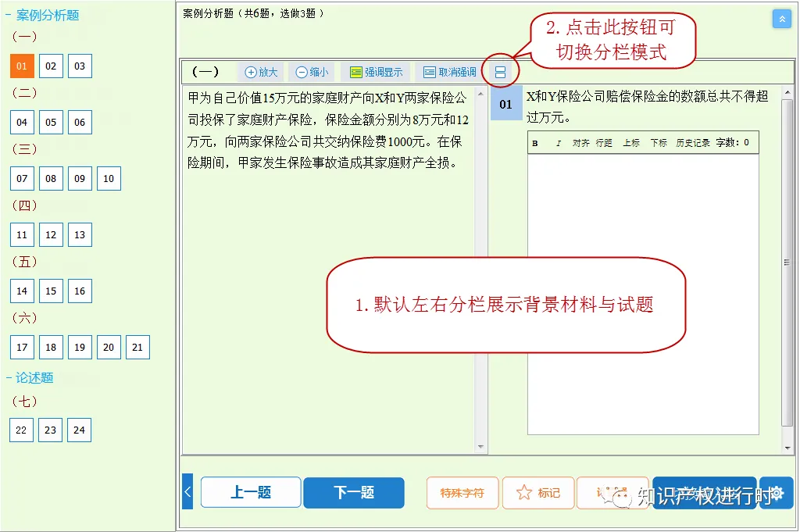
Task: Select question 17 under section 六
Action: (21, 347)
